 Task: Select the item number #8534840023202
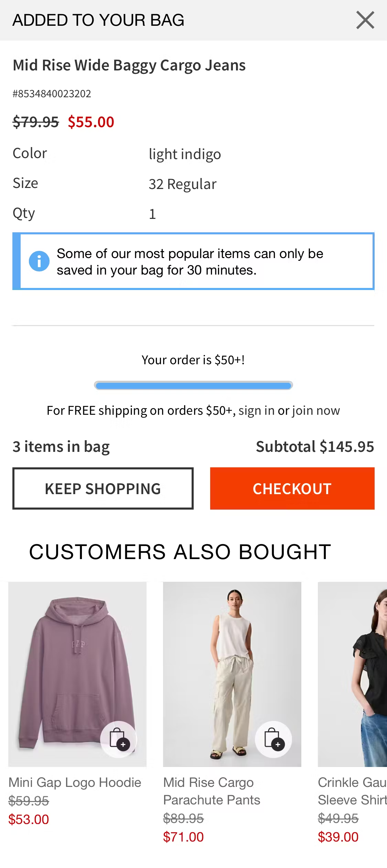(x=52, y=93)
